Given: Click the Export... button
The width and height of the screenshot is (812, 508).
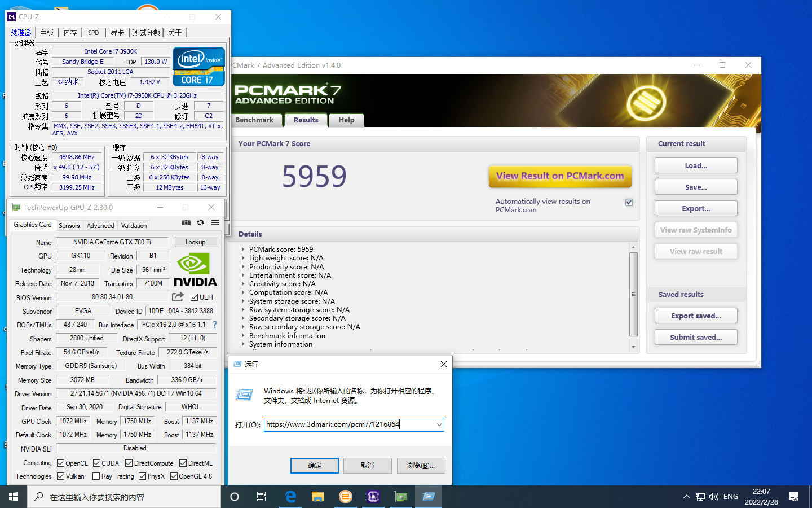Looking at the screenshot, I should [x=696, y=208].
